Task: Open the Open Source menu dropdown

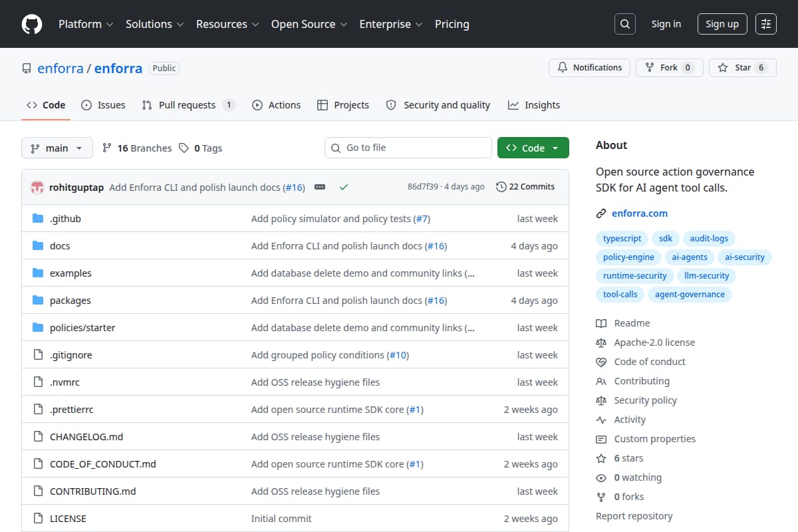Action: (x=309, y=24)
